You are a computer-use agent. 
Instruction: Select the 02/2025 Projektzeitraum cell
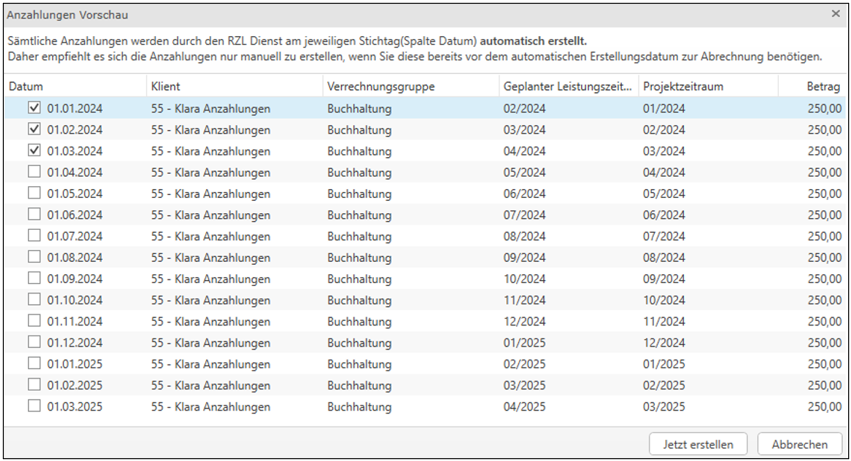[x=664, y=385]
